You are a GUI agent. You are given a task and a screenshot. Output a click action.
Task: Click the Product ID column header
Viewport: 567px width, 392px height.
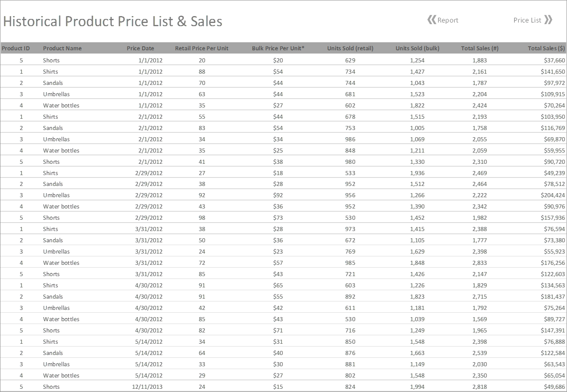point(16,48)
